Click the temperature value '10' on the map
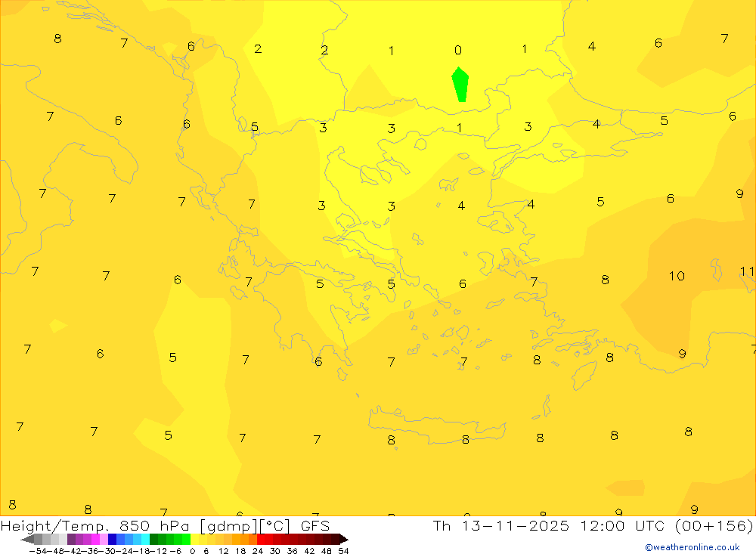The image size is (756, 554). (x=677, y=276)
